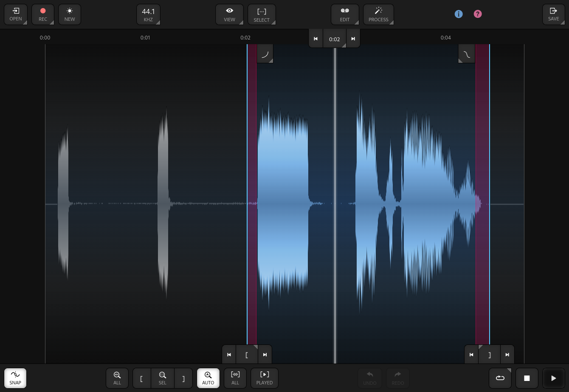The height and width of the screenshot is (392, 569).
Task: Click the 0:00 ruler time mark
Action: click(x=45, y=38)
